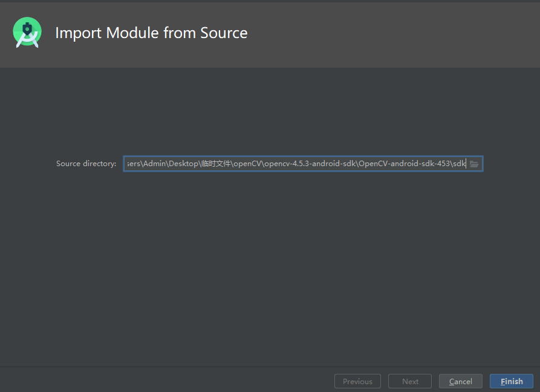Go back with the Previous button
The height and width of the screenshot is (392, 540).
click(357, 381)
